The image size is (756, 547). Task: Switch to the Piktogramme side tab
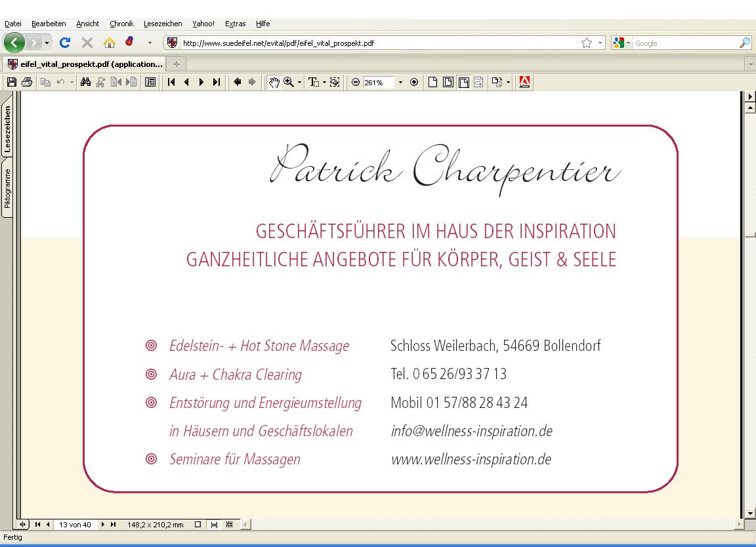click(7, 189)
